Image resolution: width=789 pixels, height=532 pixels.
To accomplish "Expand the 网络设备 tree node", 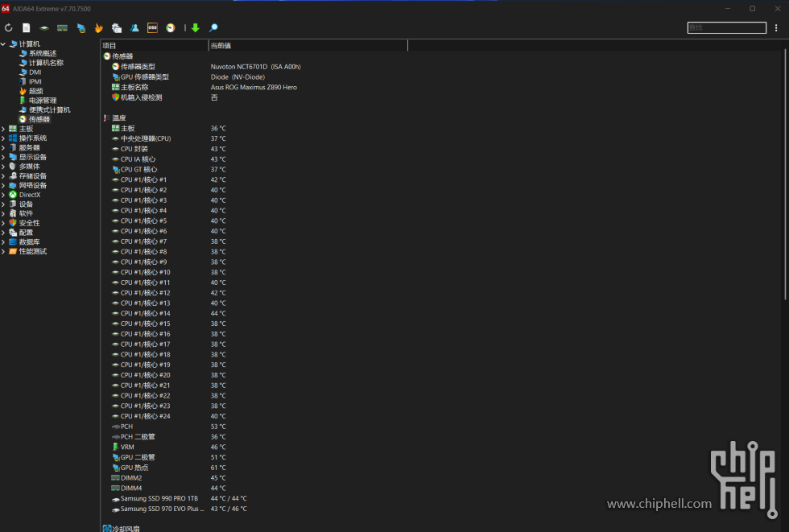I will pyautogui.click(x=3, y=186).
